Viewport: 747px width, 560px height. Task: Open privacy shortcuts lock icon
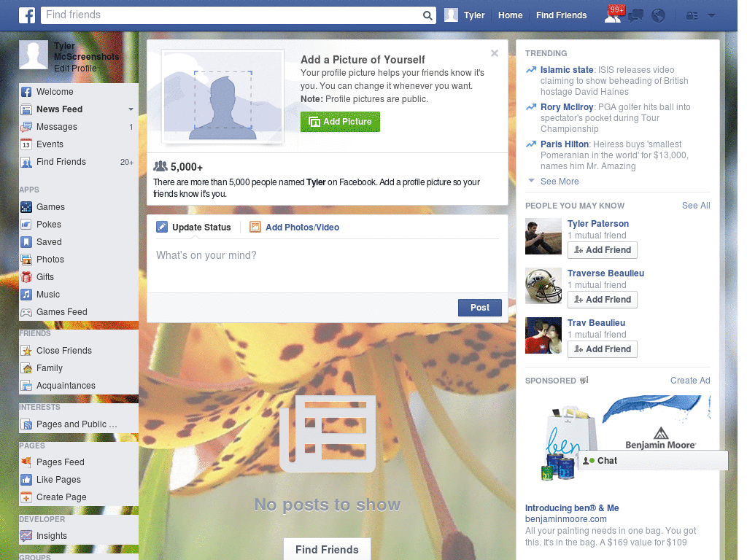692,16
